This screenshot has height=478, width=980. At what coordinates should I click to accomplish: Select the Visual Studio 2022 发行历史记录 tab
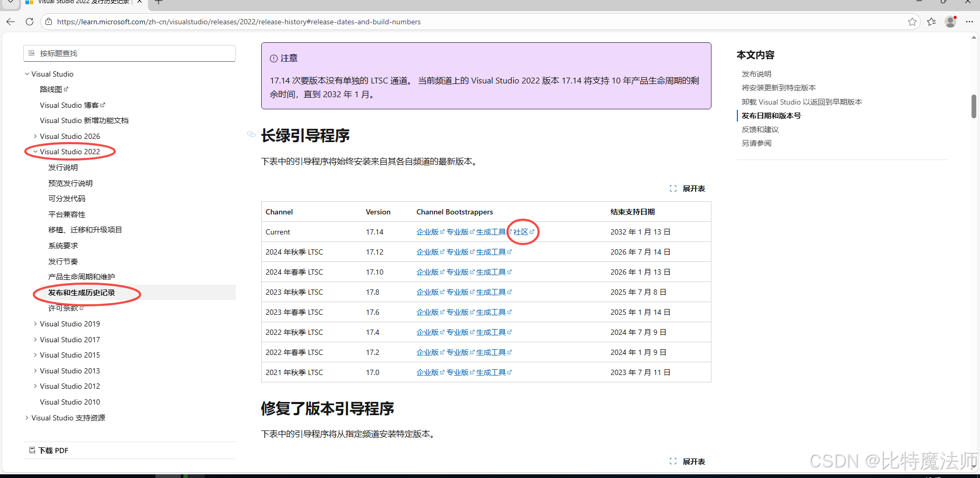coord(84,2)
